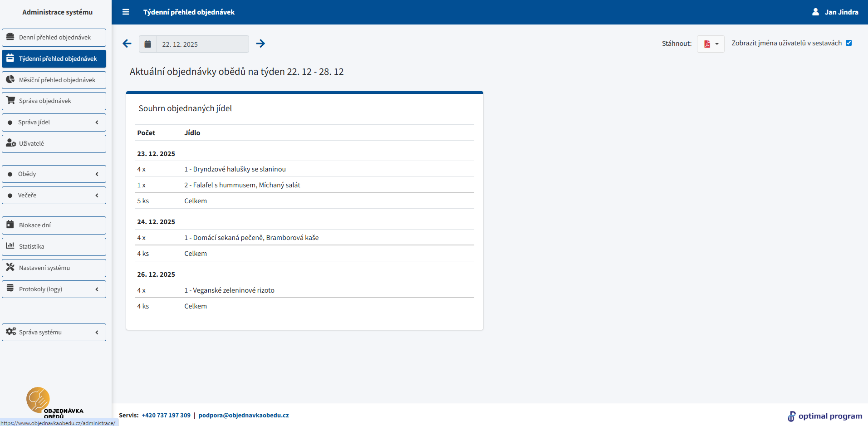Click the bar chart Statistika icon
The height and width of the screenshot is (426, 868).
click(10, 246)
